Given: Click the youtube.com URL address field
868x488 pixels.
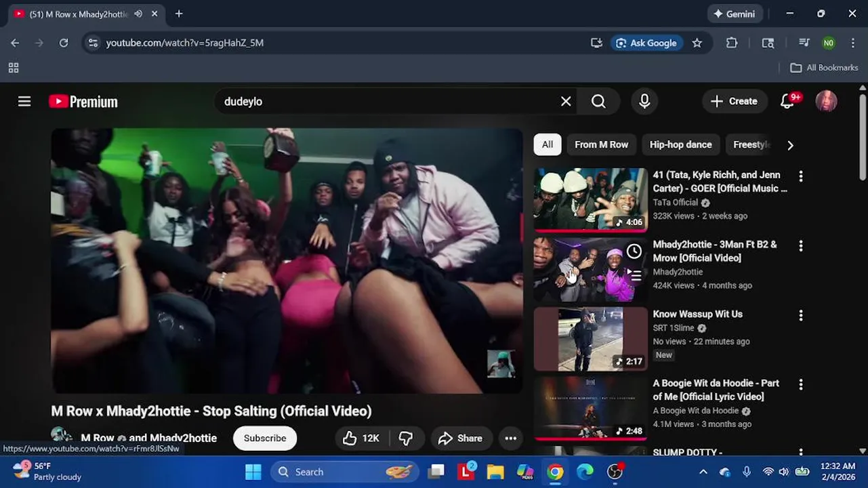Looking at the screenshot, I should coord(185,43).
